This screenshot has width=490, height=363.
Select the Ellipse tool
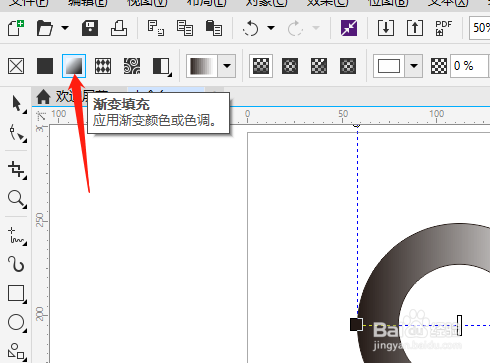click(18, 323)
